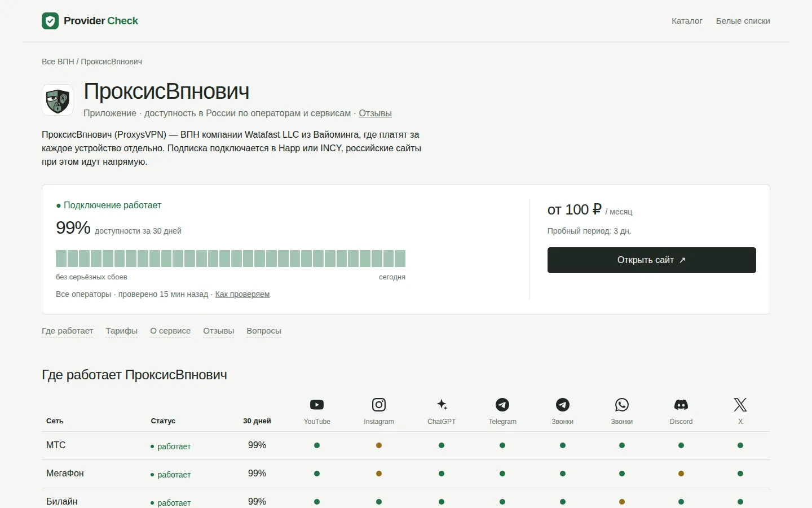Go to Белые списки in header

coord(743,21)
